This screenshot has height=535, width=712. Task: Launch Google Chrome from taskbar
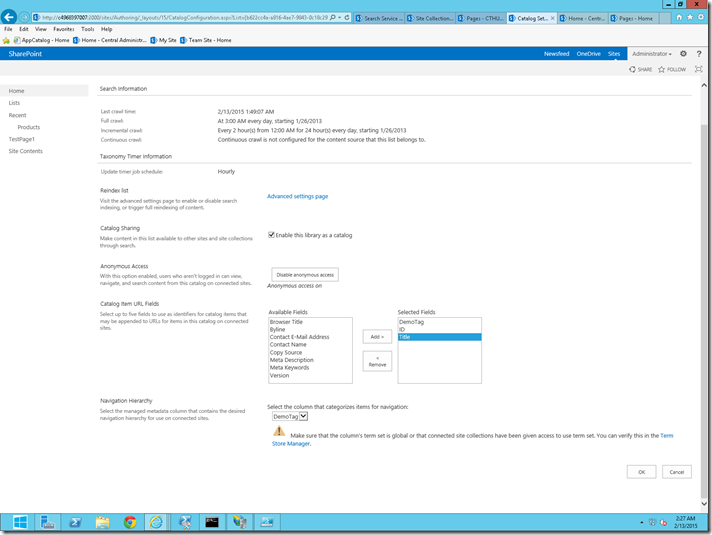point(130,522)
